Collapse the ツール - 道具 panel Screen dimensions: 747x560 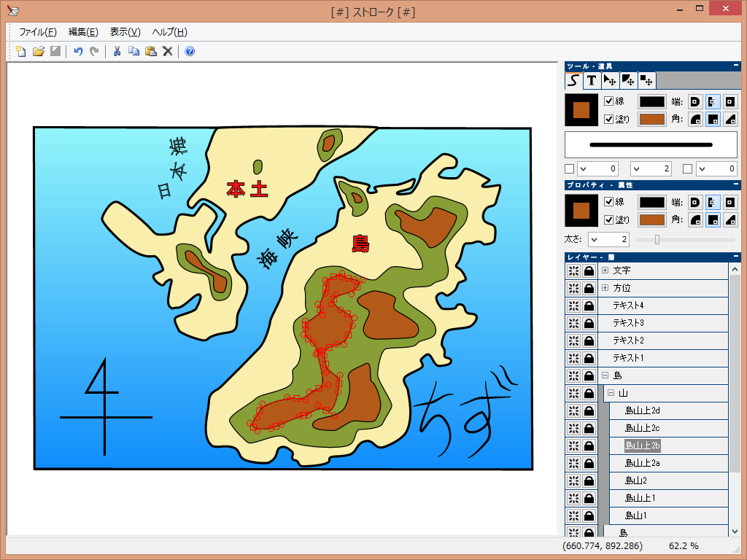coord(736,66)
